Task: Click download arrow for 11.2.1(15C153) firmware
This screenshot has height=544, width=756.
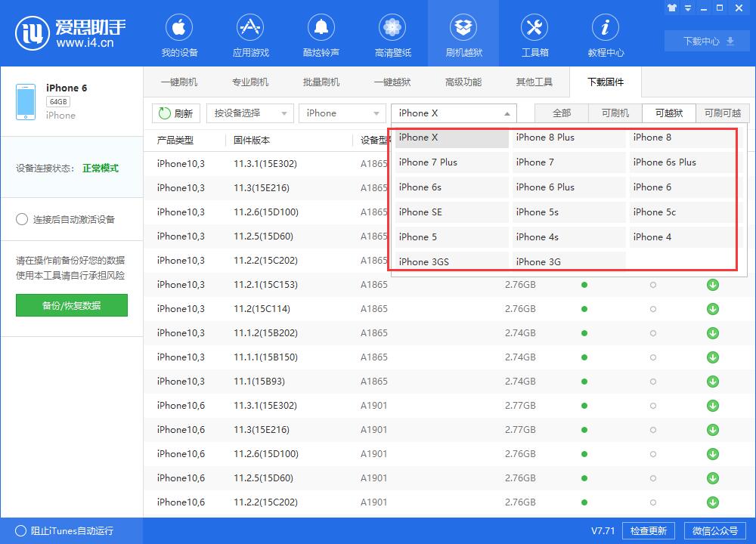Action: click(x=712, y=285)
